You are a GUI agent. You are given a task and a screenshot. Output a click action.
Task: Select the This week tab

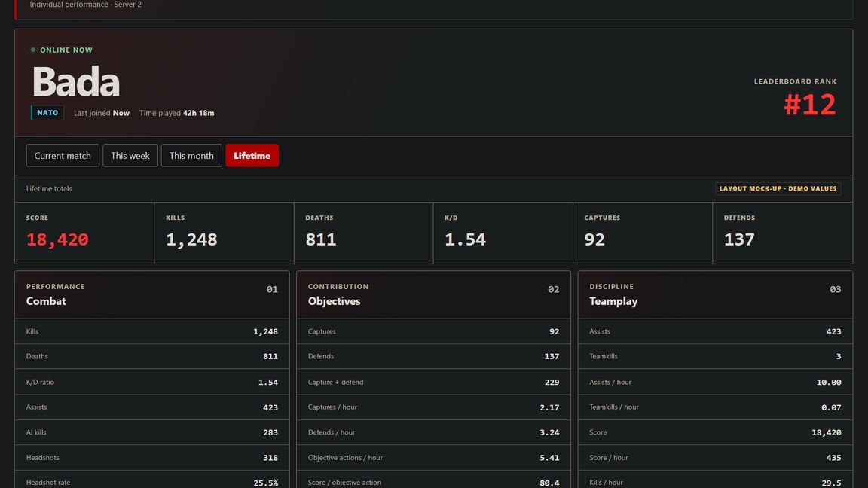(x=130, y=155)
